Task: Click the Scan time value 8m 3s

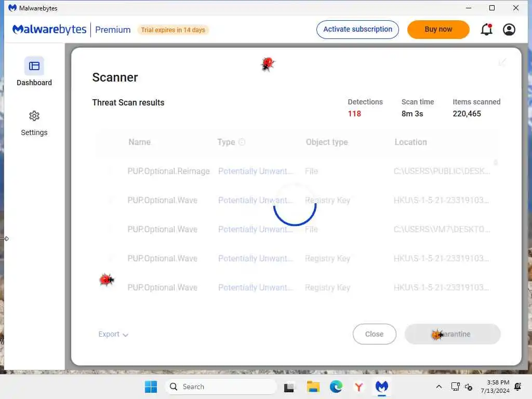Action: pos(412,114)
